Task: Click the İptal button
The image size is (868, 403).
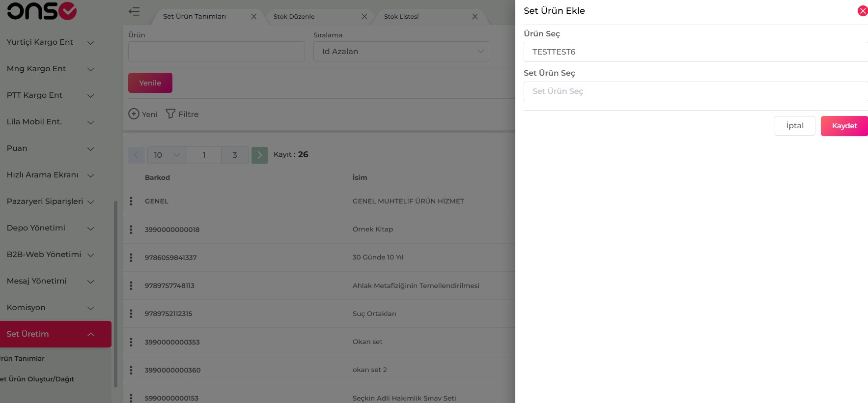Action: pyautogui.click(x=795, y=126)
